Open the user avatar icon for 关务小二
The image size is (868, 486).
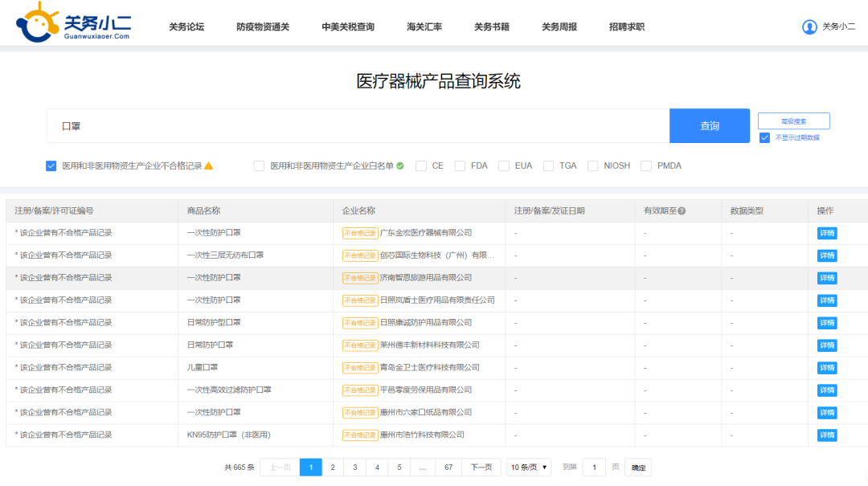pyautogui.click(x=809, y=27)
